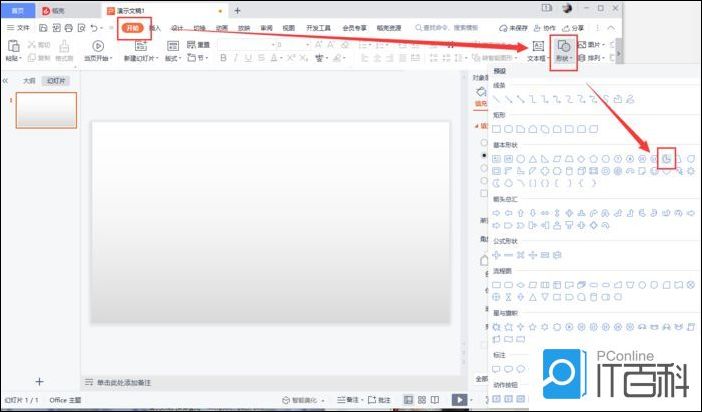Viewport: 702px width, 412px height.
Task: Select the oval shape in basic shapes
Action: click(x=520, y=159)
